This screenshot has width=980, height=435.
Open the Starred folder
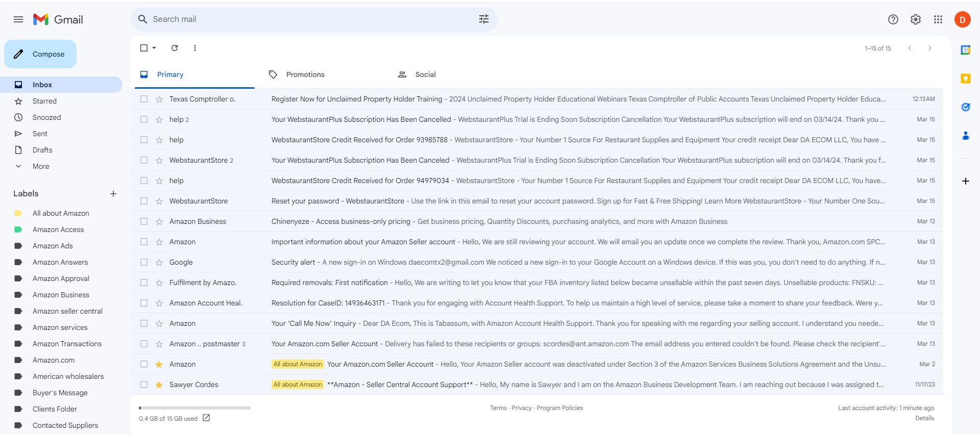pos(61,101)
